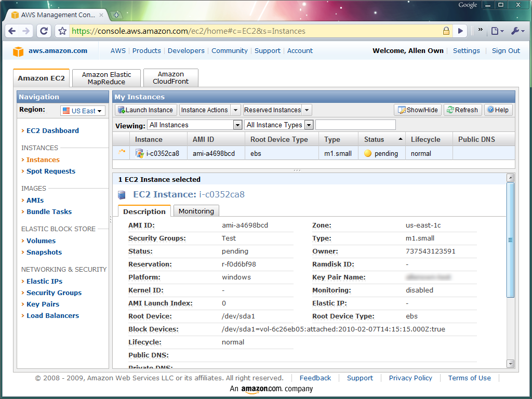Click the loading spinner icon in the instance row

(x=121, y=152)
